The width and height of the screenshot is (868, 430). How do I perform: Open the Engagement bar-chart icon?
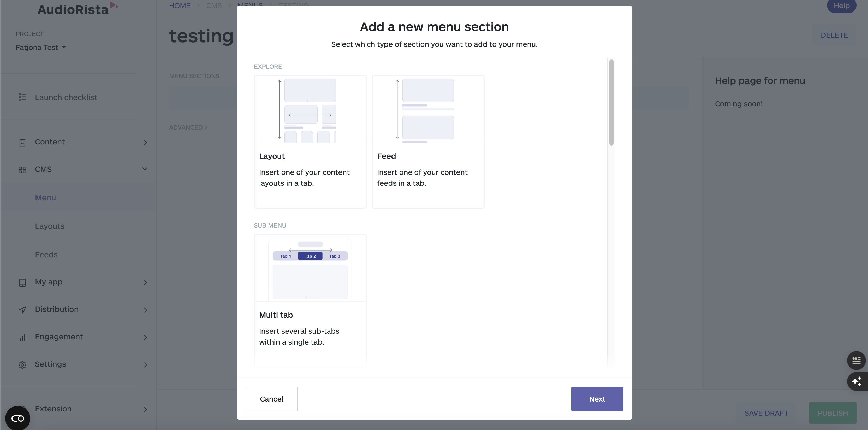pyautogui.click(x=22, y=337)
